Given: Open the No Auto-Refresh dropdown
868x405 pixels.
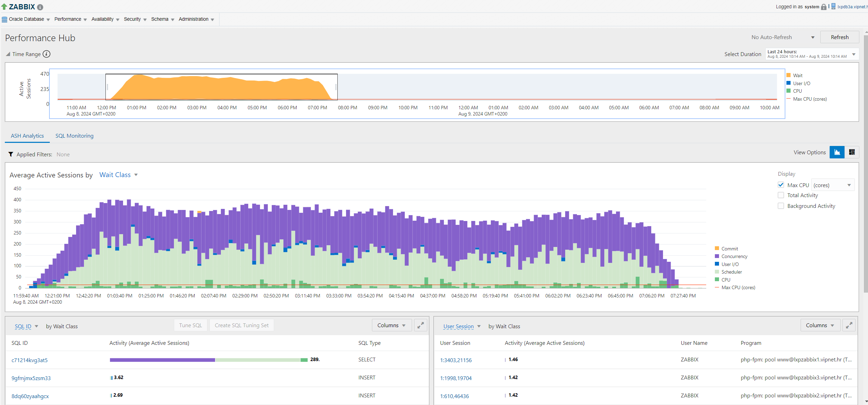Looking at the screenshot, I should (x=783, y=37).
